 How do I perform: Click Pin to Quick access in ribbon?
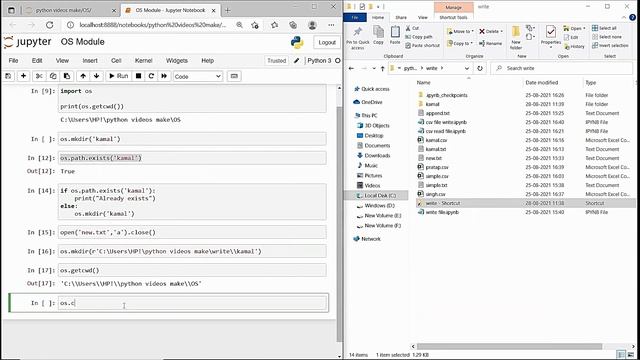(x=358, y=38)
